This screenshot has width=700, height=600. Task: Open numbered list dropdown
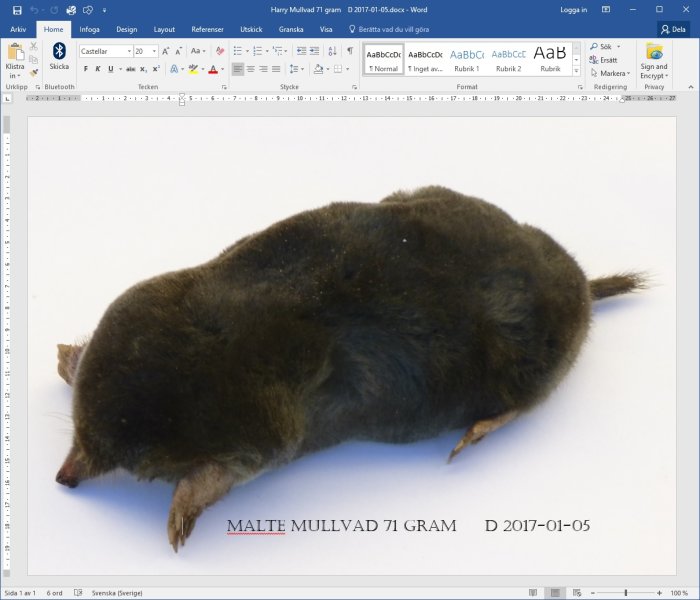coord(267,51)
